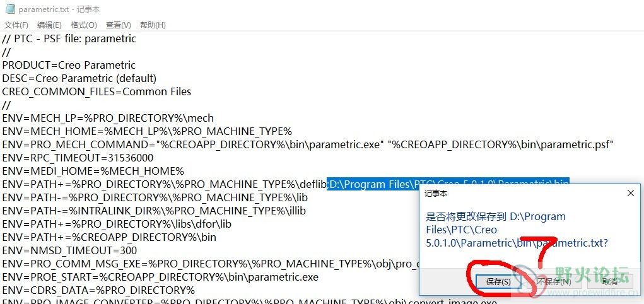Click the line containing INTRALINK_DIR illib

154,211
